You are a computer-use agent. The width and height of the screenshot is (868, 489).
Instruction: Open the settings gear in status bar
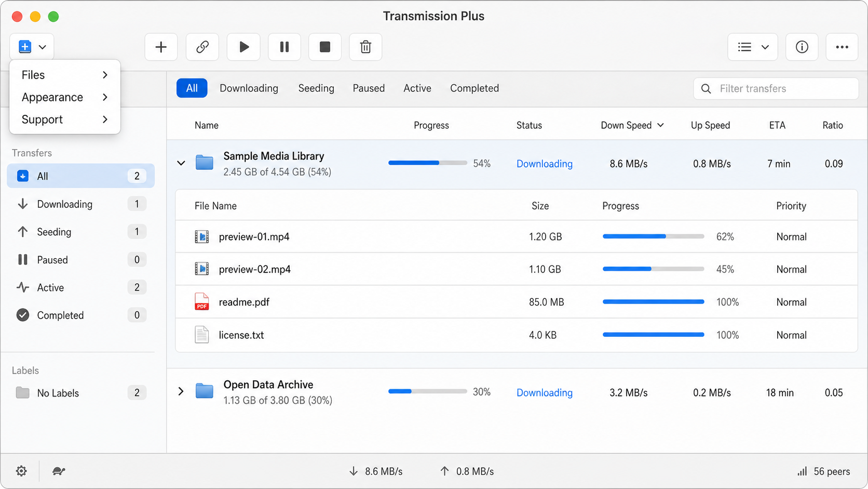click(x=21, y=471)
